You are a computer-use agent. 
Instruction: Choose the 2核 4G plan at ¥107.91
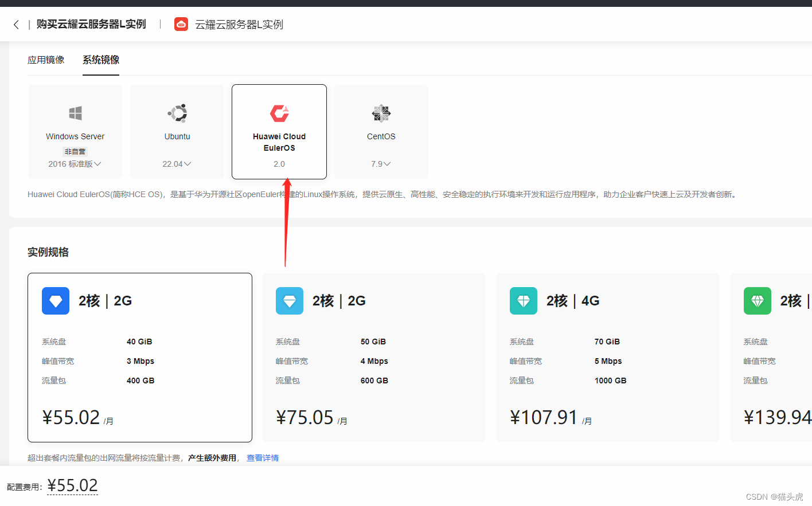tap(608, 358)
